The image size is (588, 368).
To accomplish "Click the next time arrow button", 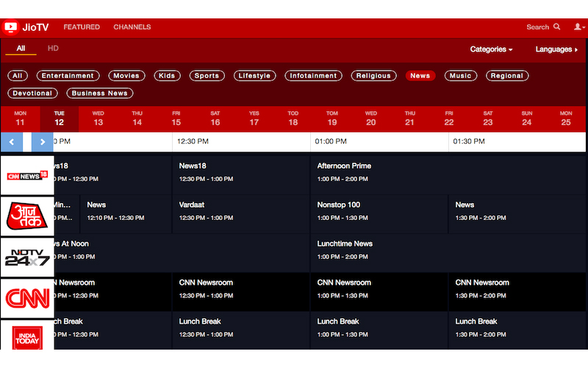I will click(x=42, y=142).
